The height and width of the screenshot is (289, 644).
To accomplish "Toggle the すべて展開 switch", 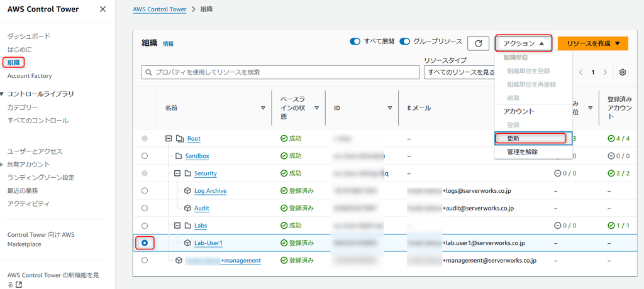I will pyautogui.click(x=355, y=41).
